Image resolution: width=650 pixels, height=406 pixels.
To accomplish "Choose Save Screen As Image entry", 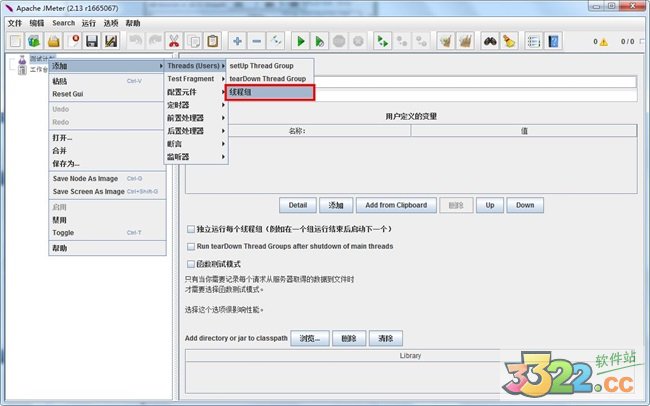I will [x=107, y=192].
